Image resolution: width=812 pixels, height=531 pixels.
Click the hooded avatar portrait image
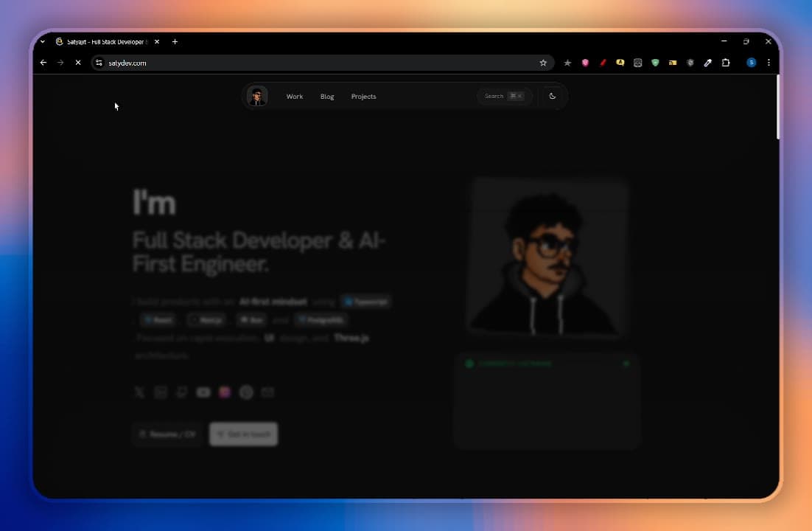click(547, 259)
